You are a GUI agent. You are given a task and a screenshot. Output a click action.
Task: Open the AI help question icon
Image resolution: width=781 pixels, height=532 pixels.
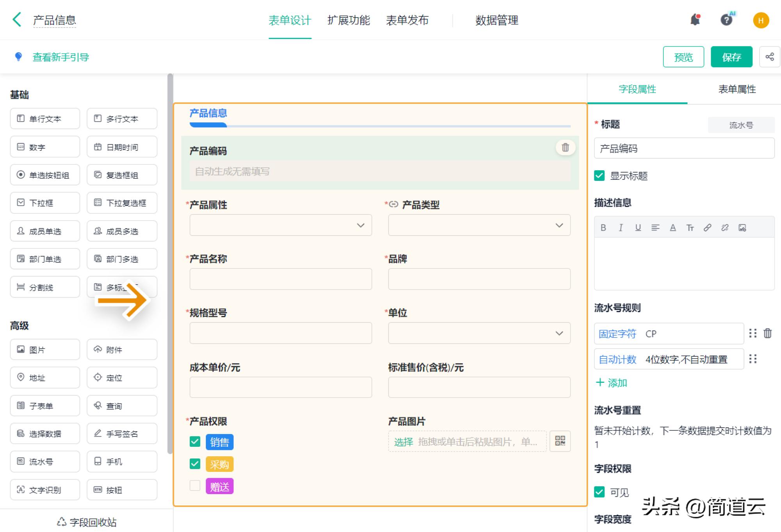(727, 20)
